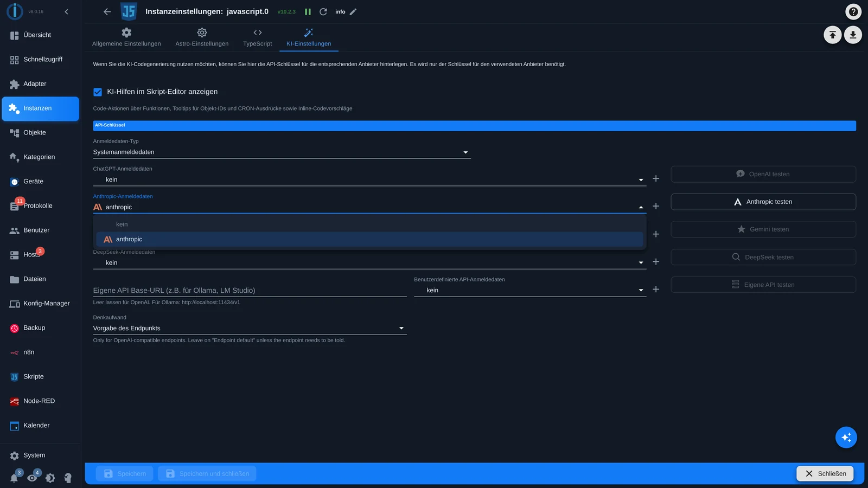Choose 'kein' in the open Anthropic list
868x488 pixels.
coord(369,224)
